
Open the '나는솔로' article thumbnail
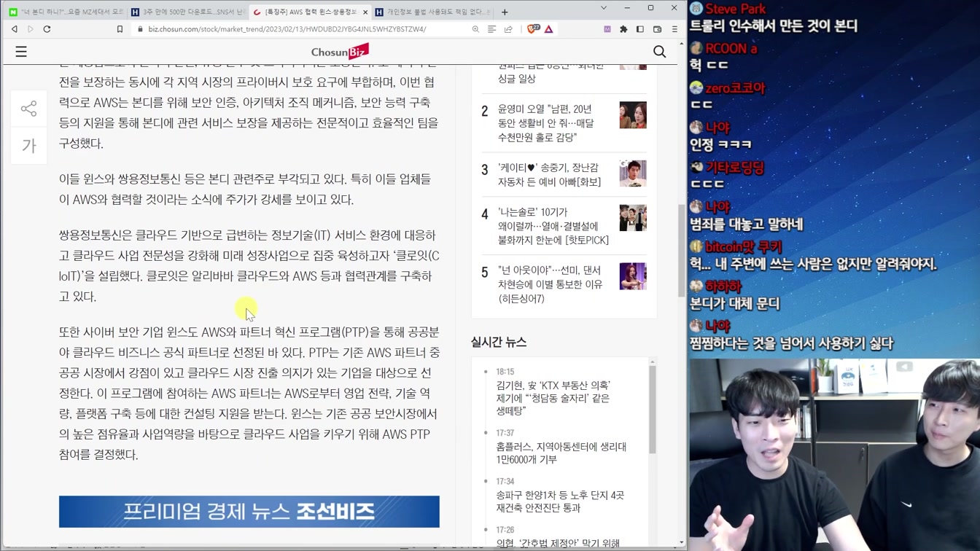(x=633, y=218)
